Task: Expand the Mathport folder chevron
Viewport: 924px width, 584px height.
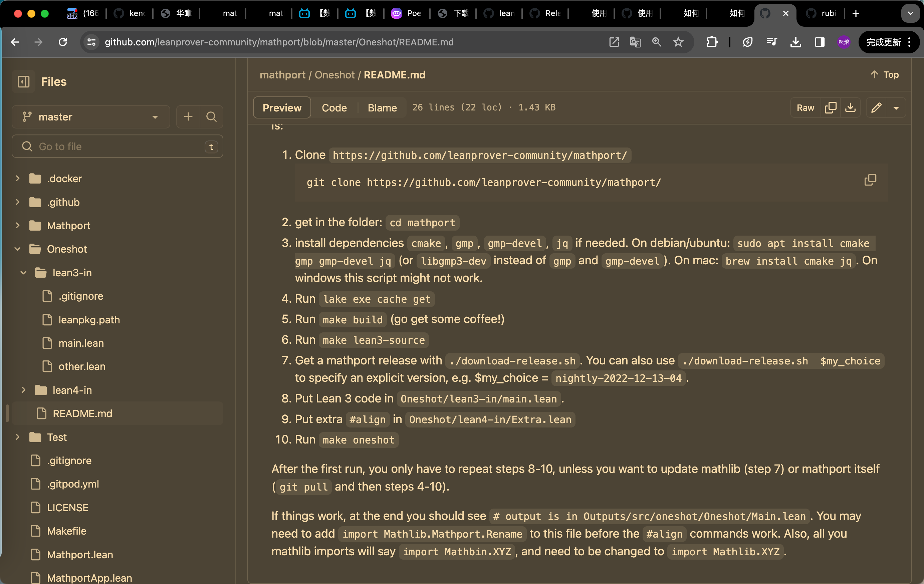Action: pos(17,225)
